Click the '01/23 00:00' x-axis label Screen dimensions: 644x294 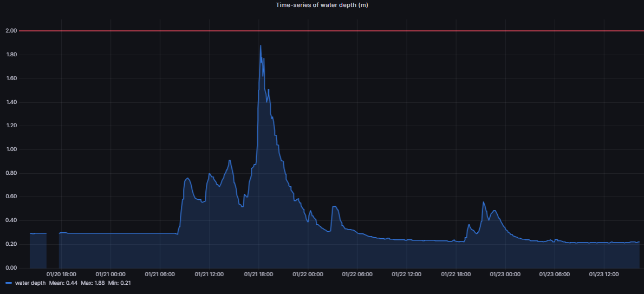[505, 275]
